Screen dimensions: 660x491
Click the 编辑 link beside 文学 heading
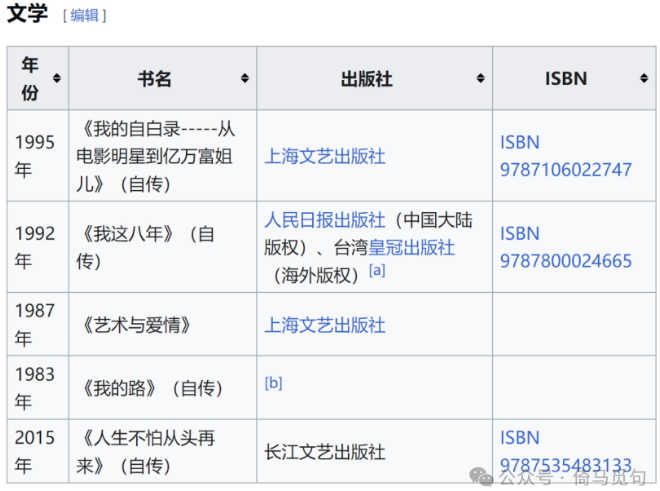point(85,16)
